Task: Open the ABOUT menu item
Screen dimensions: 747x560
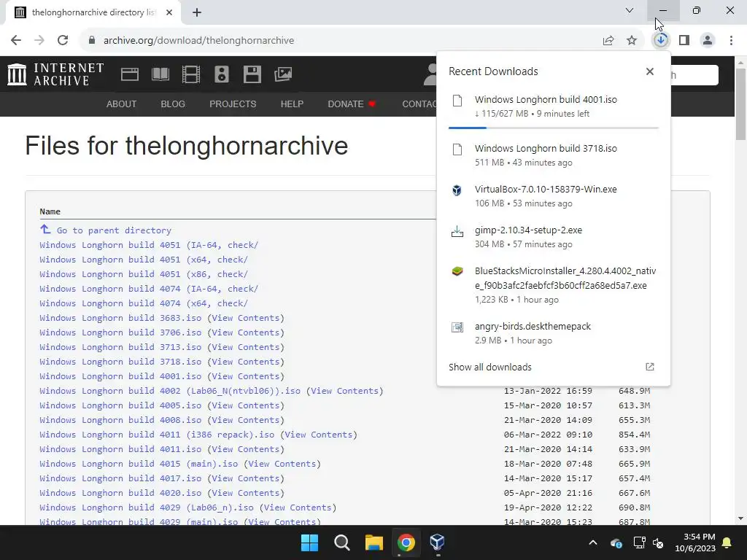Action: pos(122,104)
